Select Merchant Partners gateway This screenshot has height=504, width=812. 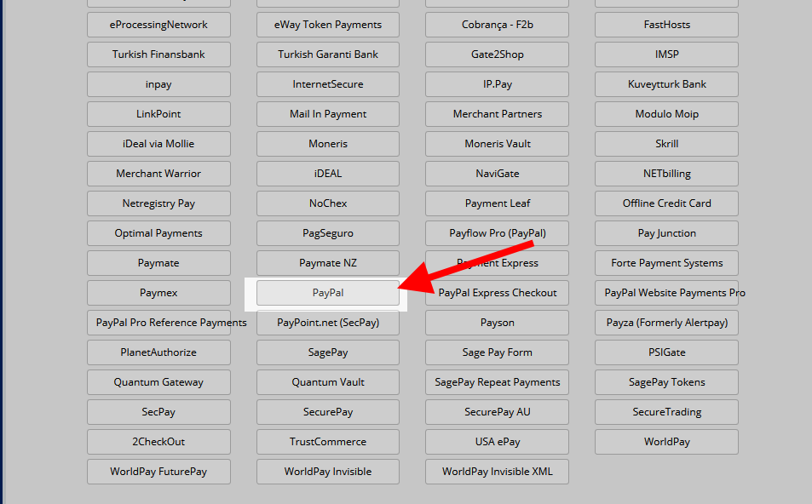497,114
